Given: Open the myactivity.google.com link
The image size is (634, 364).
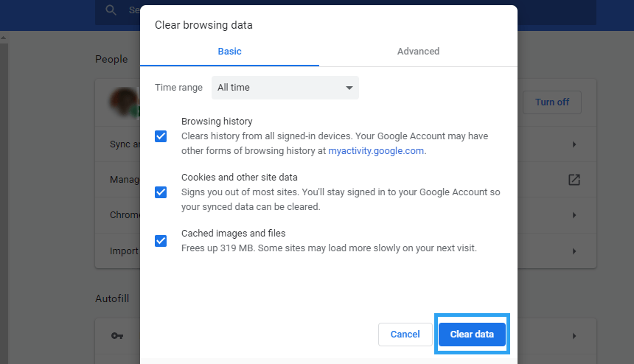Looking at the screenshot, I should pos(376,151).
